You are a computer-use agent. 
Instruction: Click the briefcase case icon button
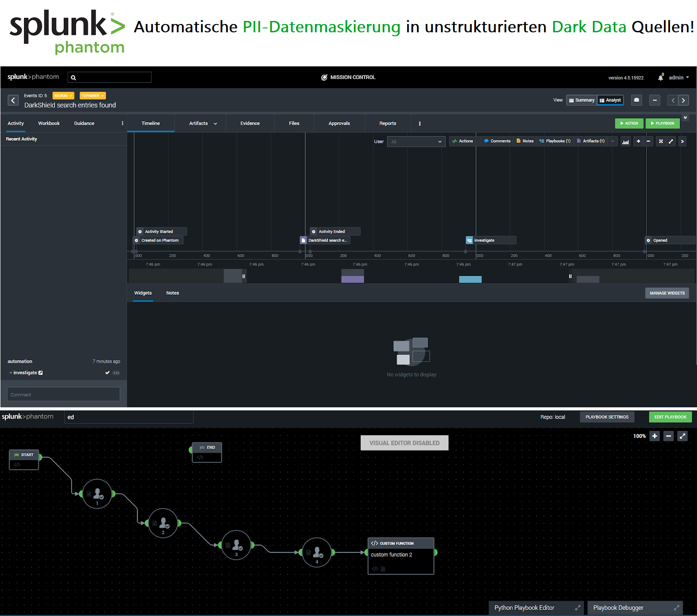tap(637, 100)
